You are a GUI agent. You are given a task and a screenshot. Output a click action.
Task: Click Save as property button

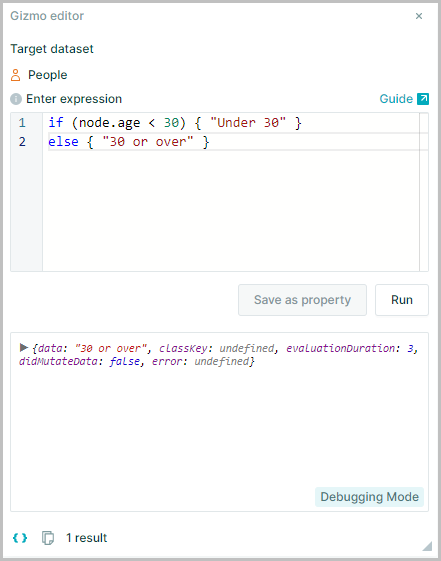pyautogui.click(x=302, y=300)
